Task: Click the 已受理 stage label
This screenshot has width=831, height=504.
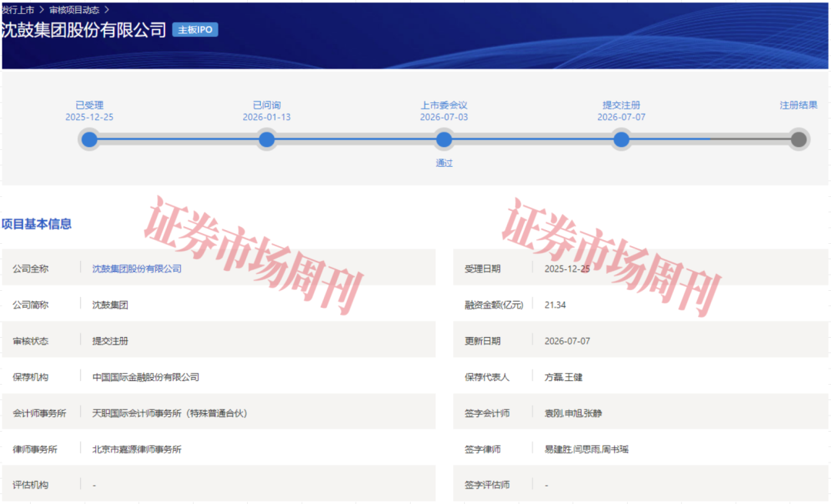Action: (x=89, y=105)
